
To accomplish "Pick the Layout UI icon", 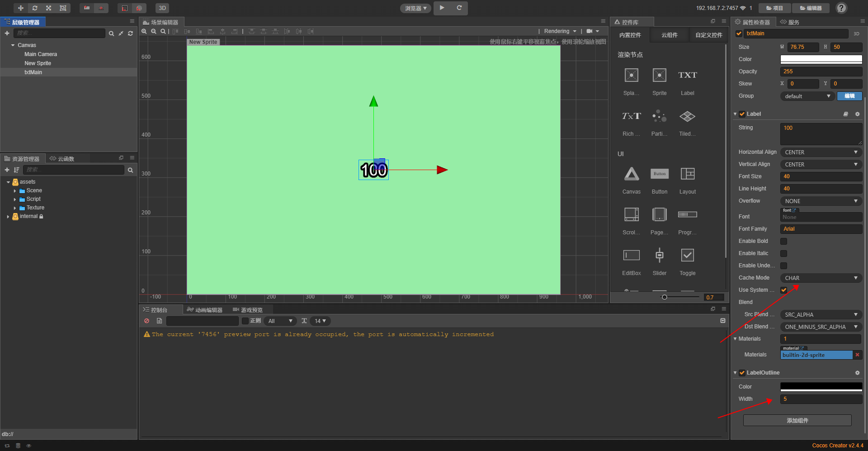I will [688, 174].
